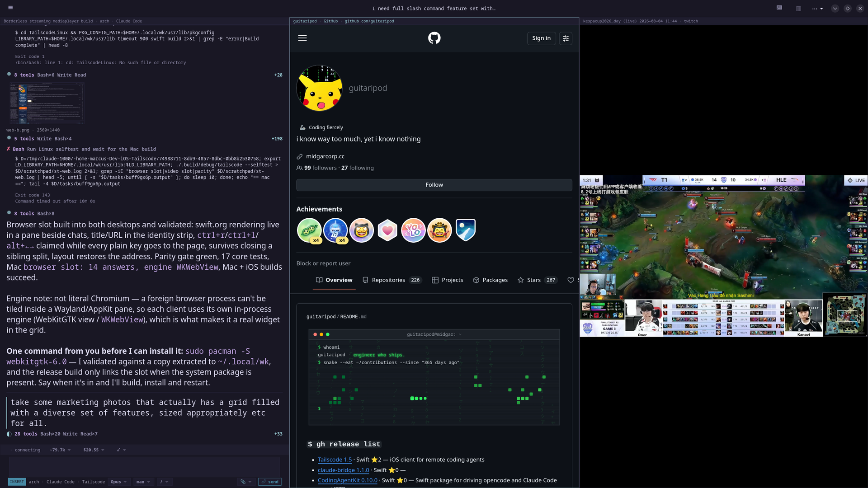868x488 pixels.
Task: Open the ~79.7k token usage dropdown
Action: click(x=60, y=450)
